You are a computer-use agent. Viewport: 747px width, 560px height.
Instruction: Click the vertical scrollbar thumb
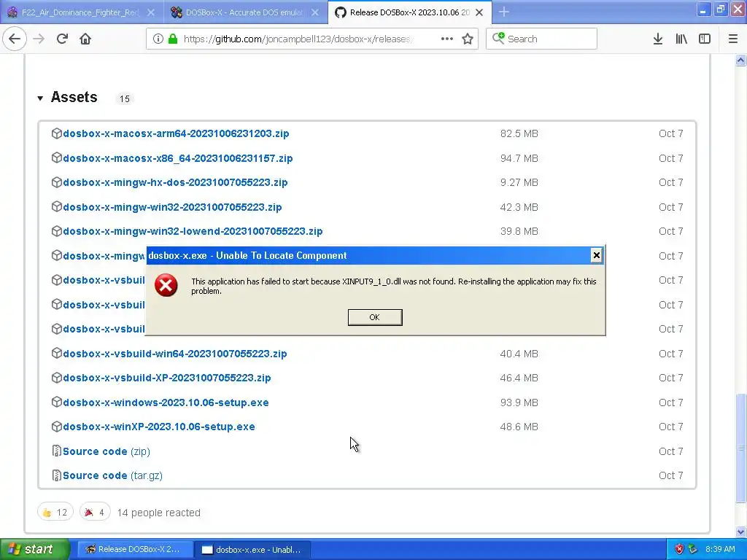[740, 448]
